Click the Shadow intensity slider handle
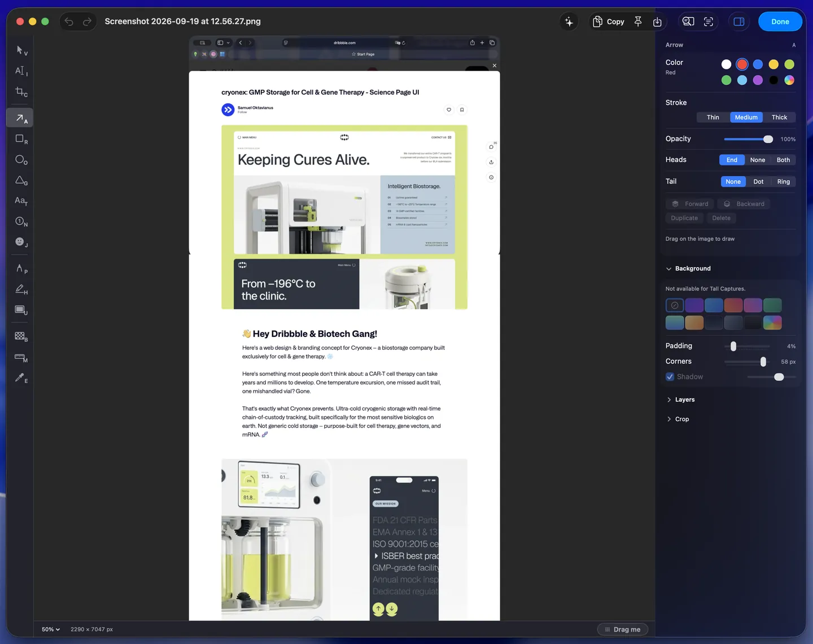The height and width of the screenshot is (644, 813). coord(779,377)
